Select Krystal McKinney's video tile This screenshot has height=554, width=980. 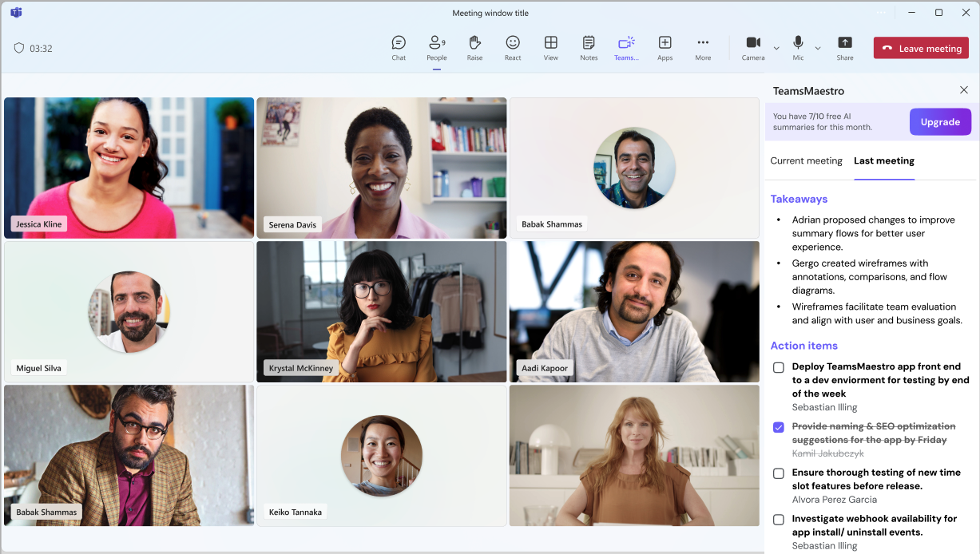(382, 311)
